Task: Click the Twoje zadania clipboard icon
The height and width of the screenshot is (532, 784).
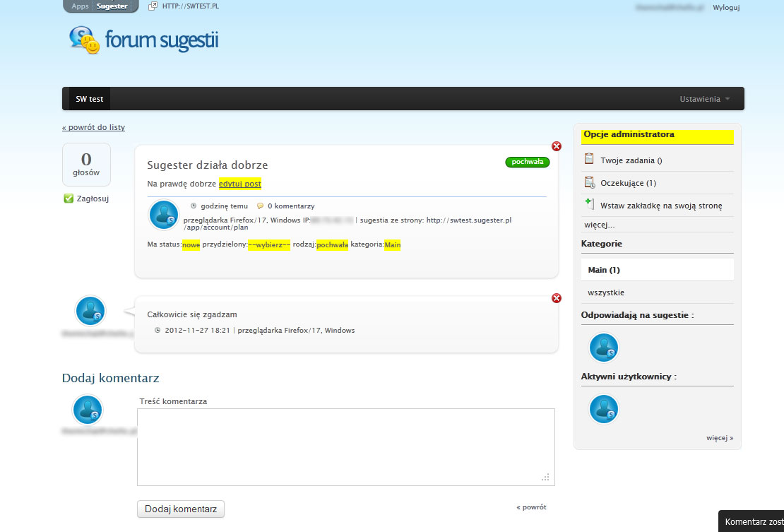Action: point(589,159)
